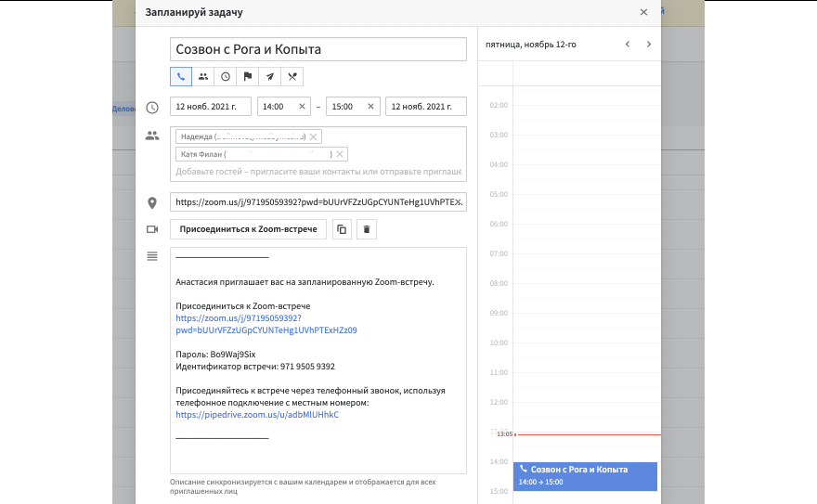Select Созвон с Рога и Копыта calendar event
Image resolution: width=817 pixels, height=504 pixels.
pos(585,475)
